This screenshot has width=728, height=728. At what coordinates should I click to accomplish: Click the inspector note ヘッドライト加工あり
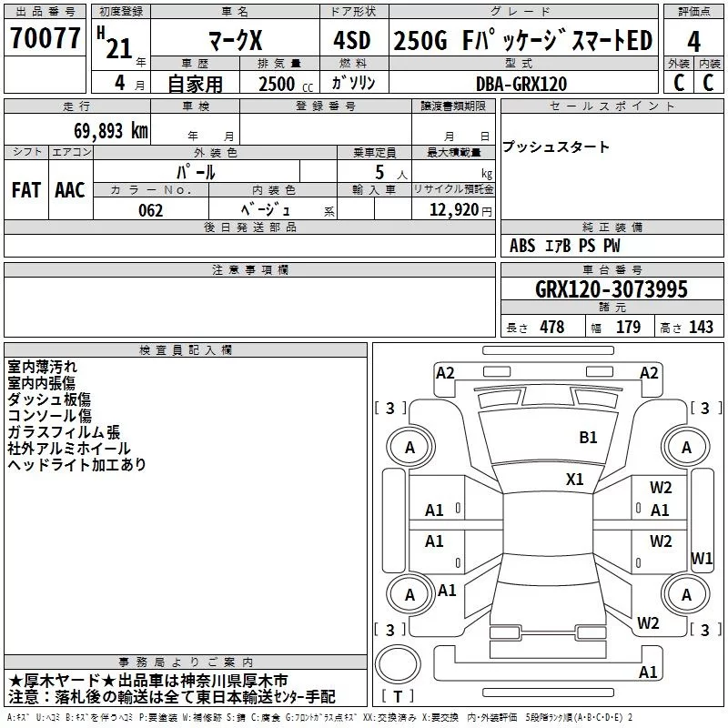point(76,464)
